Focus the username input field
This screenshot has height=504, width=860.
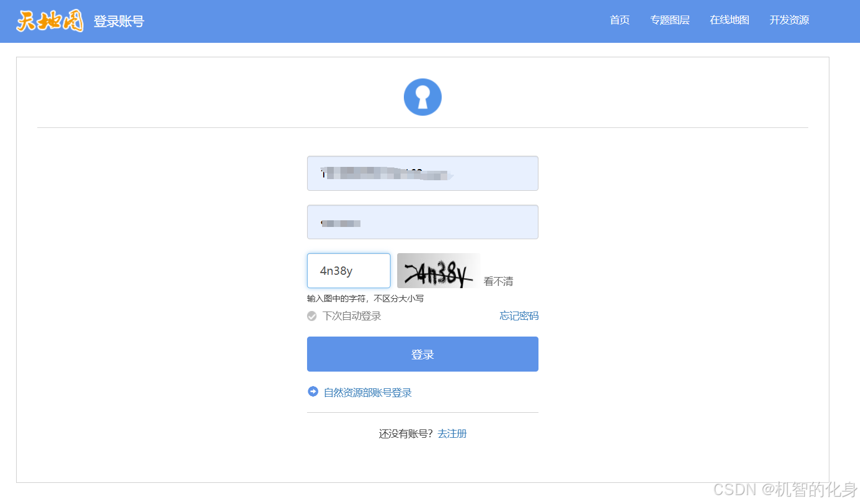point(423,173)
